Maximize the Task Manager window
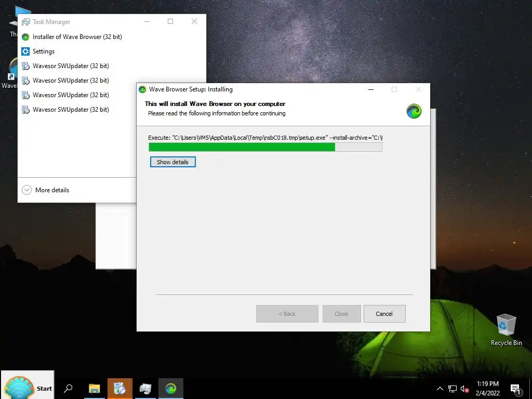Image resolution: width=532 pixels, height=399 pixels. point(170,21)
